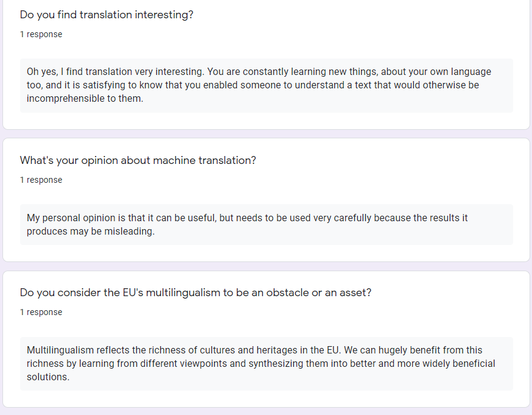Click the word "solutions." in the last response
Image resolution: width=532 pixels, height=415 pixels.
(x=48, y=377)
